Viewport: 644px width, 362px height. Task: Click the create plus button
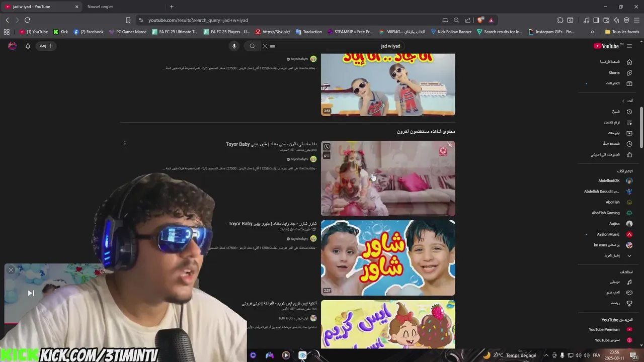point(46,46)
